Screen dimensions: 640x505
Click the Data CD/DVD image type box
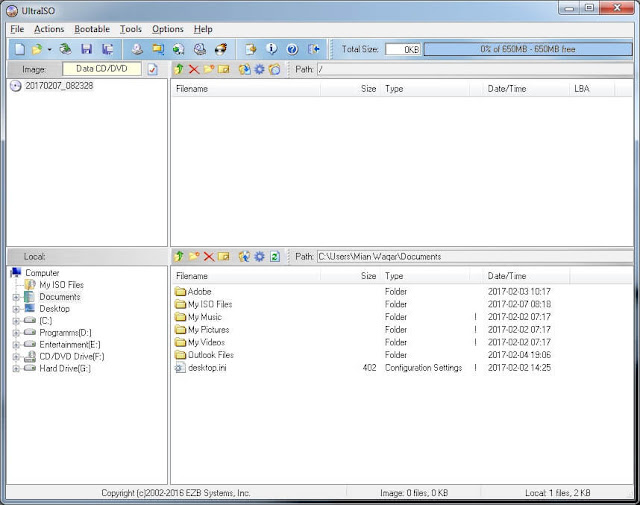[x=102, y=69]
